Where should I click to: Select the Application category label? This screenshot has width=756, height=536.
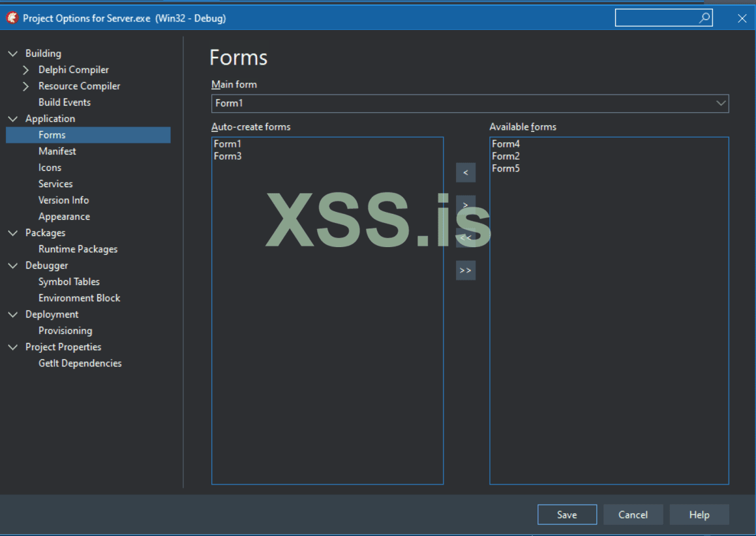tap(50, 119)
